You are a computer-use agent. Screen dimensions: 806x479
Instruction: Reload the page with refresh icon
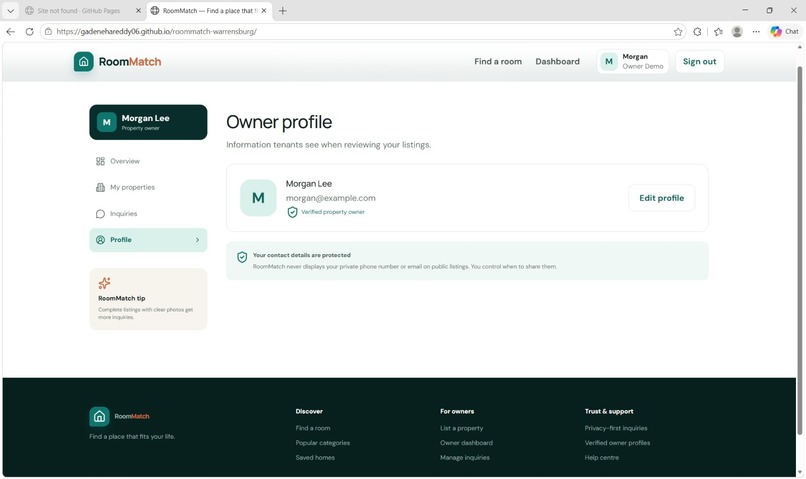click(29, 32)
